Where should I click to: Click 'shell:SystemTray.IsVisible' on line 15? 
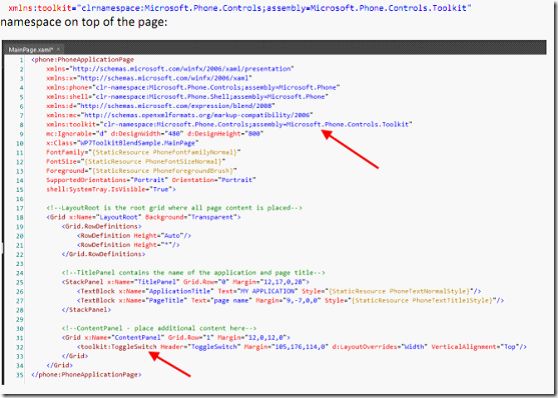pos(95,189)
